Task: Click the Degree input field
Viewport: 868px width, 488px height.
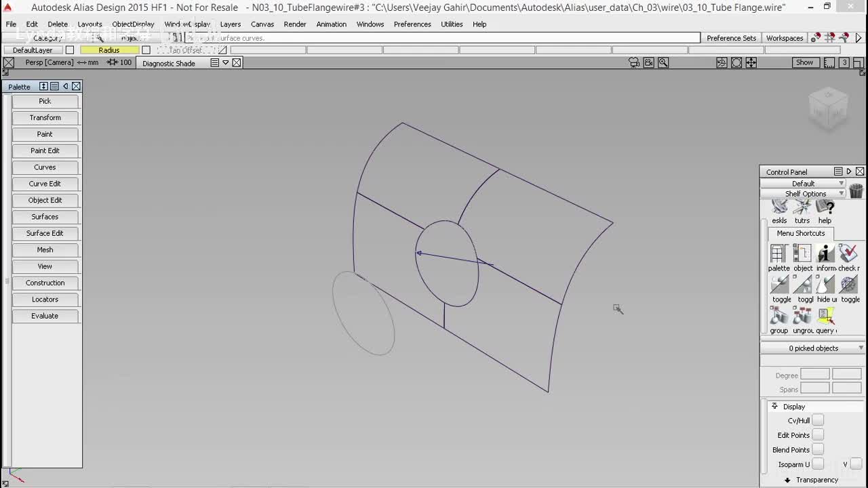Action: point(815,374)
